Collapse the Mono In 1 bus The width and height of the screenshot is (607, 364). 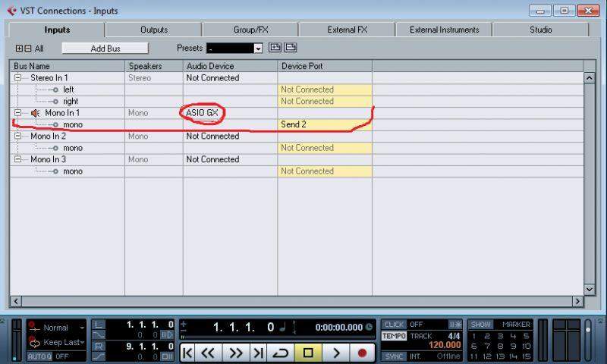(x=17, y=112)
